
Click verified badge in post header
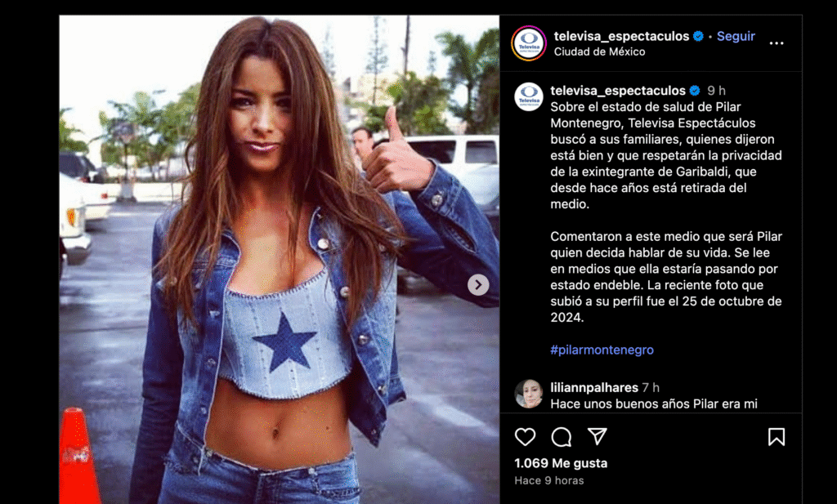698,36
